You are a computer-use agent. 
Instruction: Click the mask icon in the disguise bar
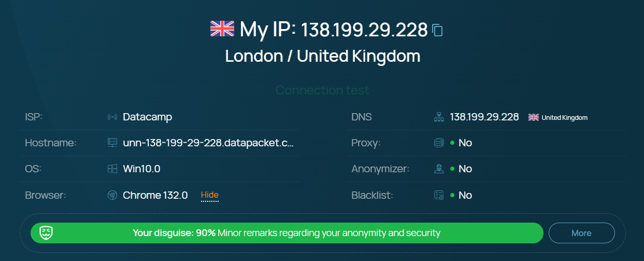(47, 233)
